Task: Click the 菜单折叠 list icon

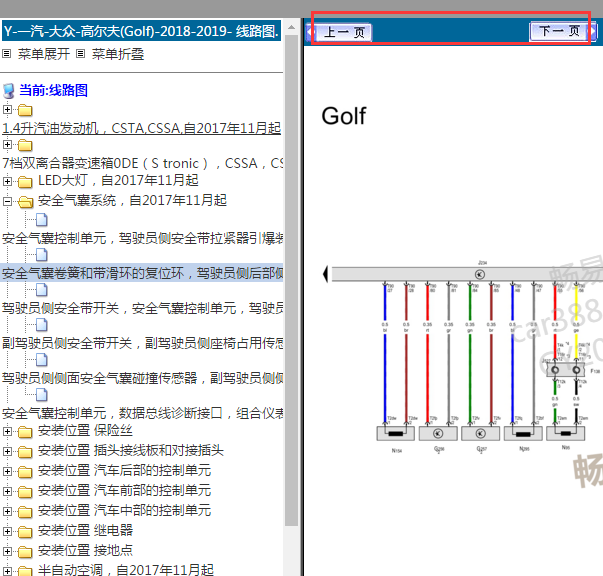Action: 80,53
